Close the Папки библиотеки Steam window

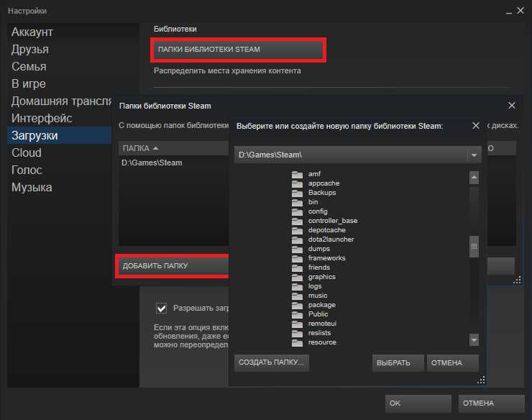[x=512, y=106]
